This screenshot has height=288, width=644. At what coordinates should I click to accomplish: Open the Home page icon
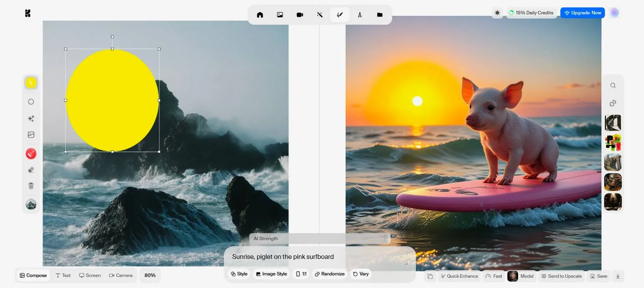(260, 15)
